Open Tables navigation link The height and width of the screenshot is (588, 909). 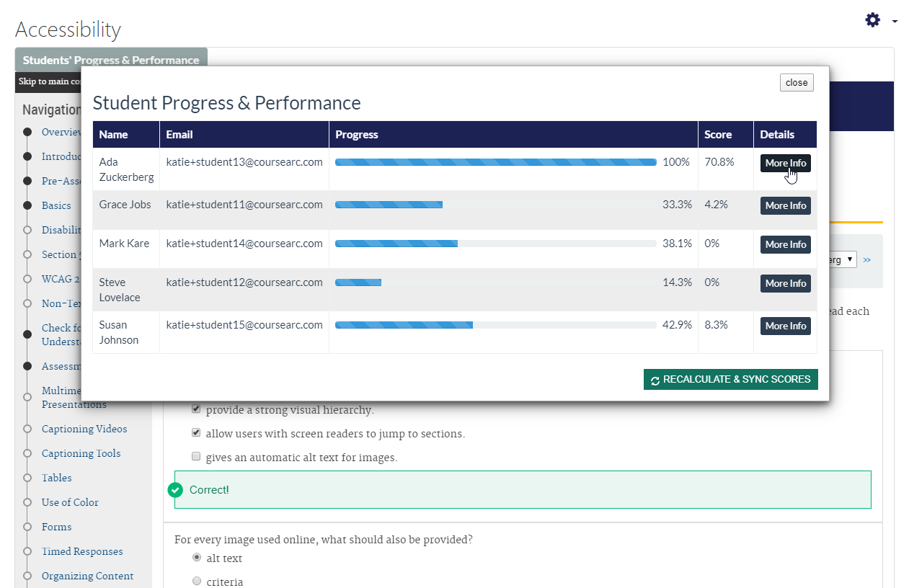[57, 478]
